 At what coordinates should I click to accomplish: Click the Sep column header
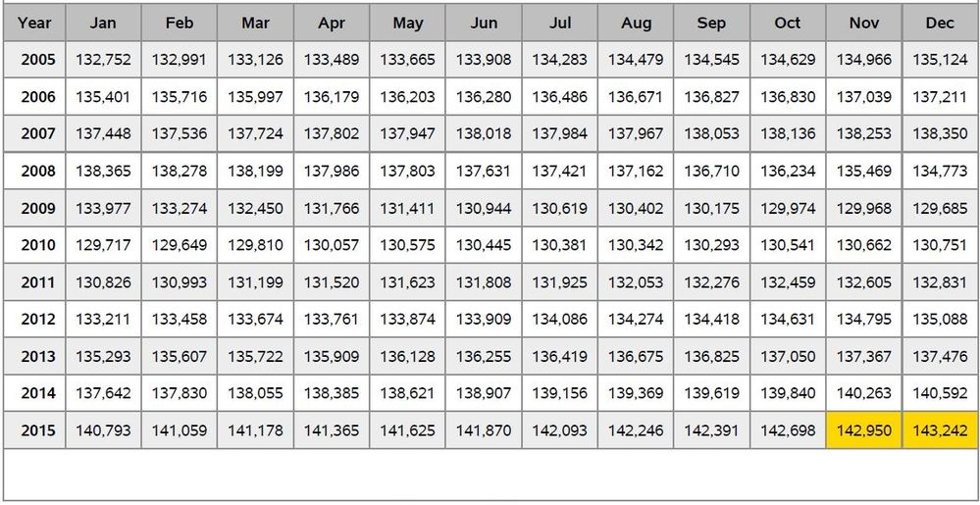[711, 23]
